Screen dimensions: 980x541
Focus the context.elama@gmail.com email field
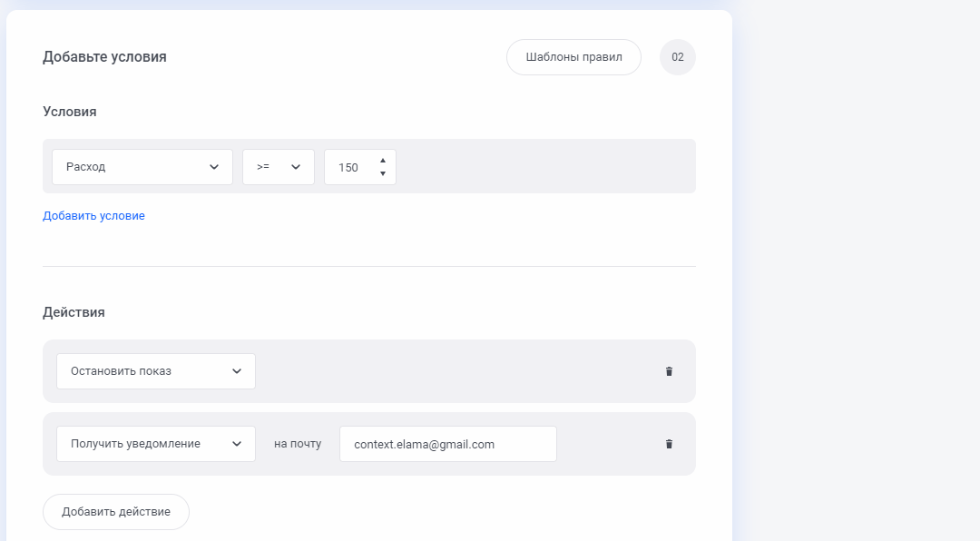coord(448,444)
